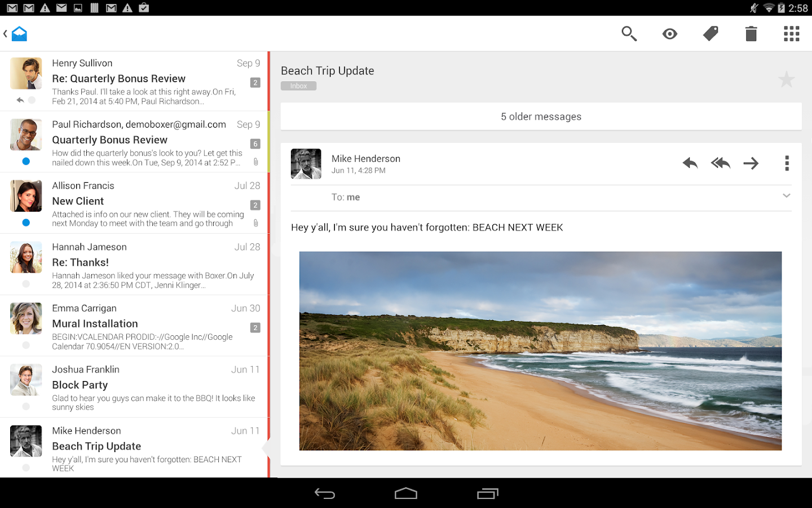Image resolution: width=812 pixels, height=508 pixels.
Task: Open search in the mailbox toolbar
Action: pyautogui.click(x=629, y=34)
